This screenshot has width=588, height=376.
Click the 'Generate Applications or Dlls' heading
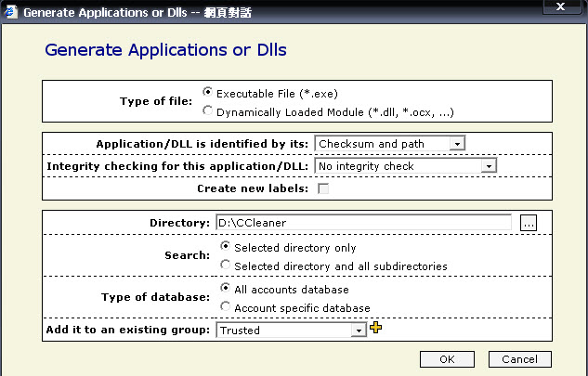(x=165, y=50)
